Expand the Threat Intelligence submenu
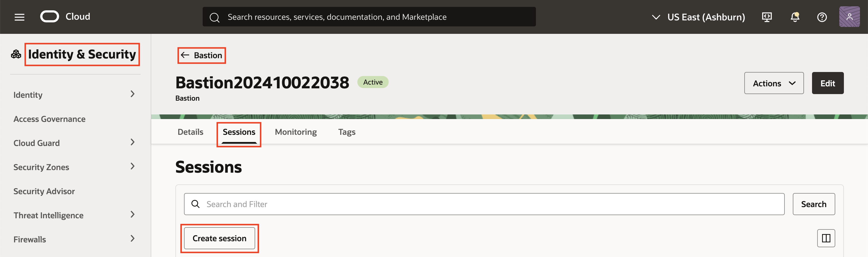 132,214
